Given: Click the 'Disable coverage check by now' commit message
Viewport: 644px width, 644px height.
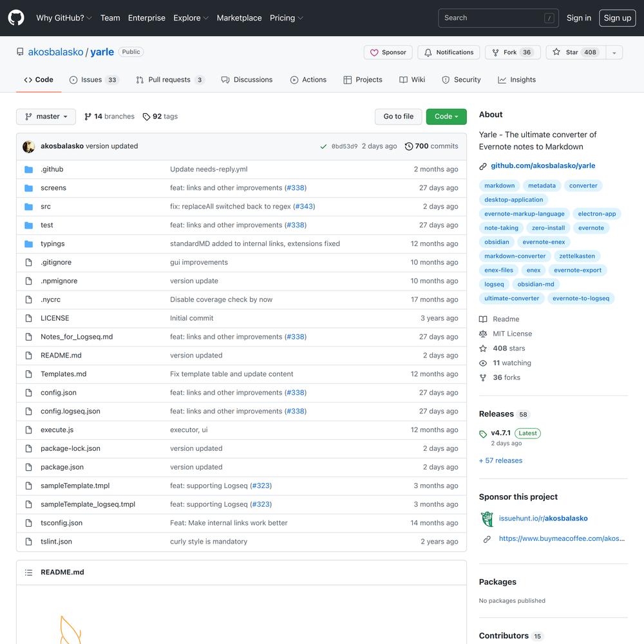Looking at the screenshot, I should [x=221, y=300].
